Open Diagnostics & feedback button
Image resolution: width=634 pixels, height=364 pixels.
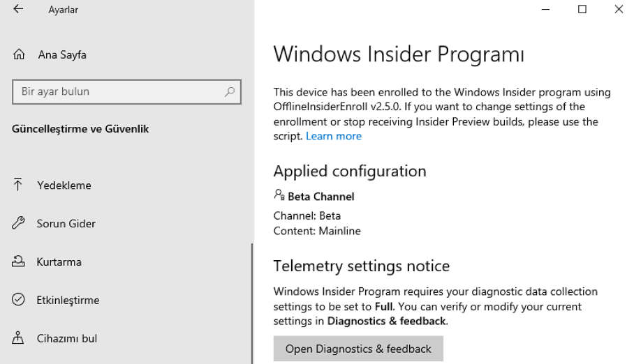[358, 349]
